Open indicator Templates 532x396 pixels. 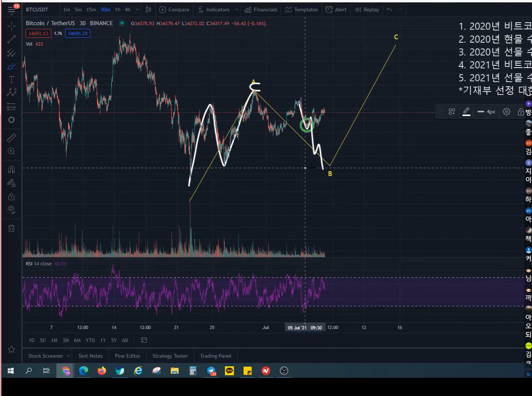coord(302,9)
